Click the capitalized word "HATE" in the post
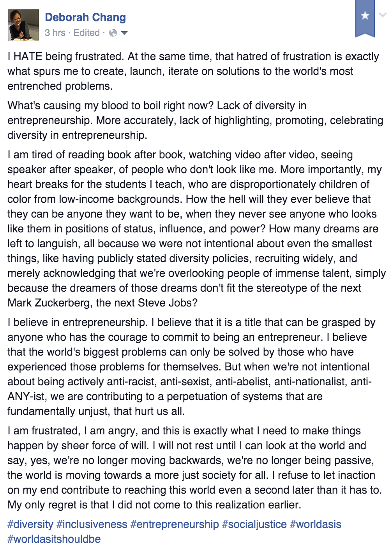The width and height of the screenshot is (392, 549). pos(28,57)
